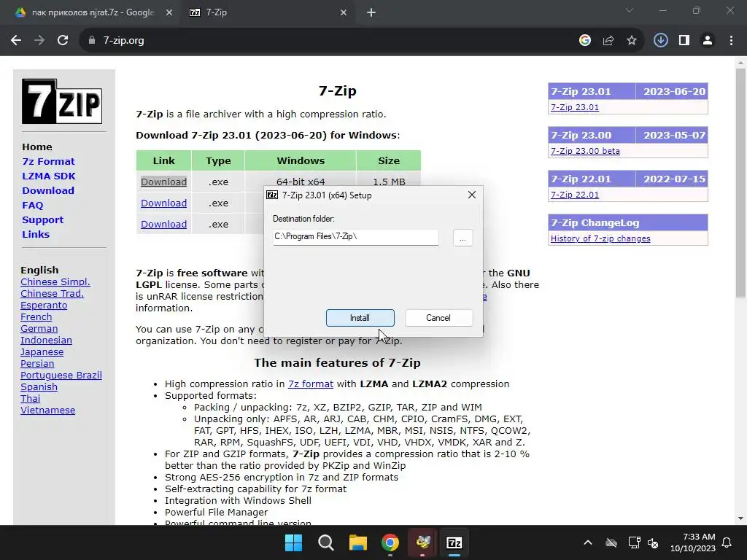Toggle the Chrome side panel icon
Viewport: 747px width, 560px height.
684,41
